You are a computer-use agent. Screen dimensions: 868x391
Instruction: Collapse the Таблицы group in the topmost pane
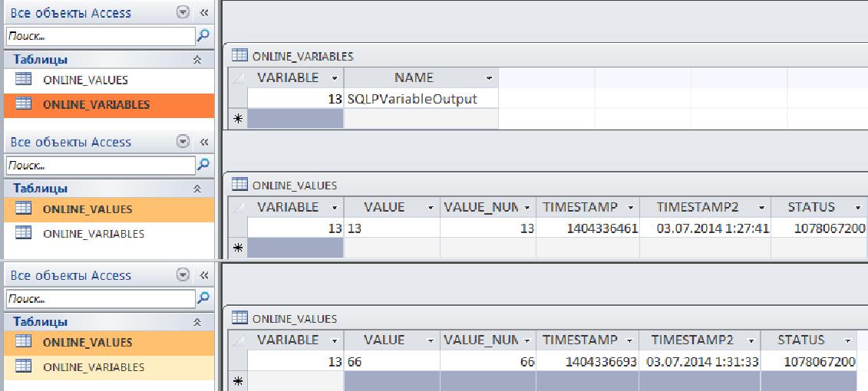(197, 60)
